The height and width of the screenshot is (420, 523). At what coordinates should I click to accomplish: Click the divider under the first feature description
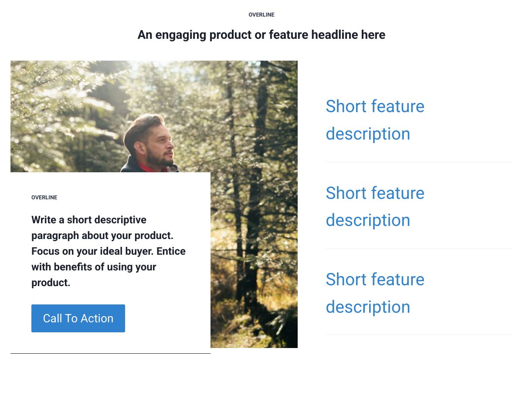coord(418,162)
